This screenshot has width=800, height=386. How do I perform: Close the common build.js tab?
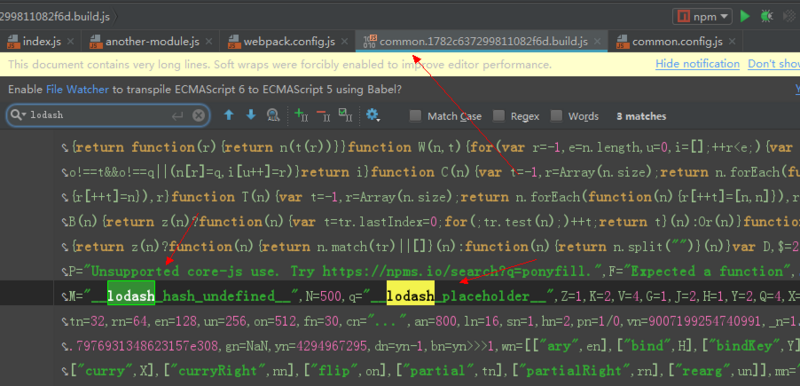click(x=597, y=42)
